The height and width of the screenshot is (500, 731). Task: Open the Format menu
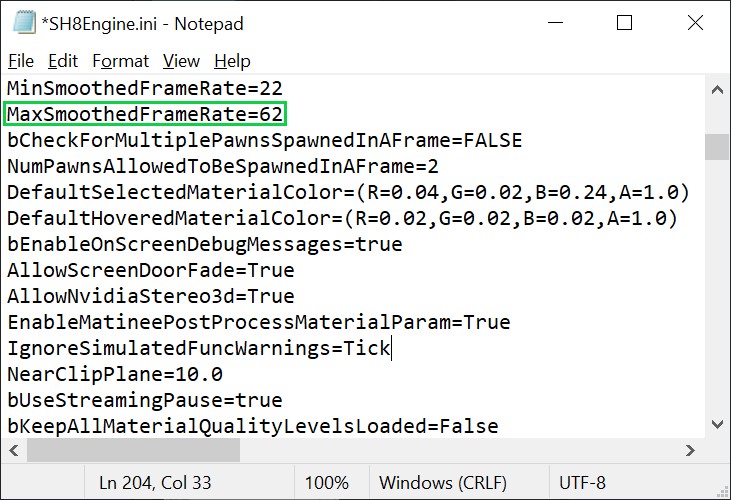[x=120, y=61]
